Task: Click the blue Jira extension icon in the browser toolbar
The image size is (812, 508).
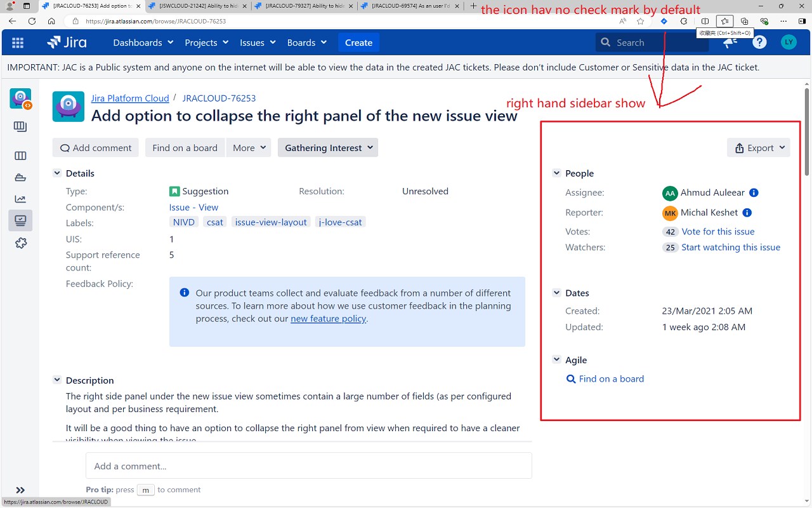Action: 664,21
